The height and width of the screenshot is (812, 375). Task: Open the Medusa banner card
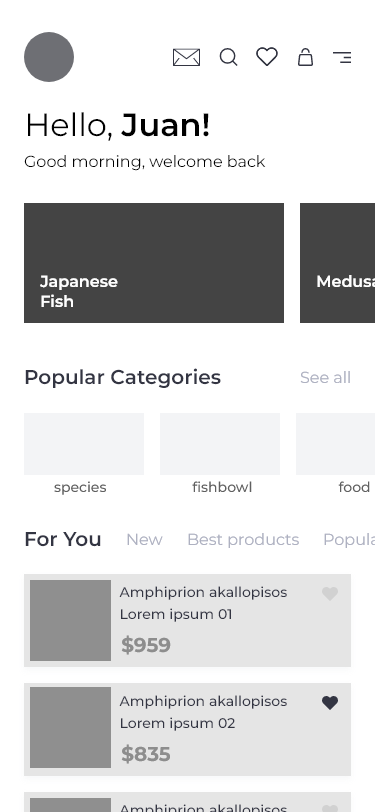pos(338,263)
